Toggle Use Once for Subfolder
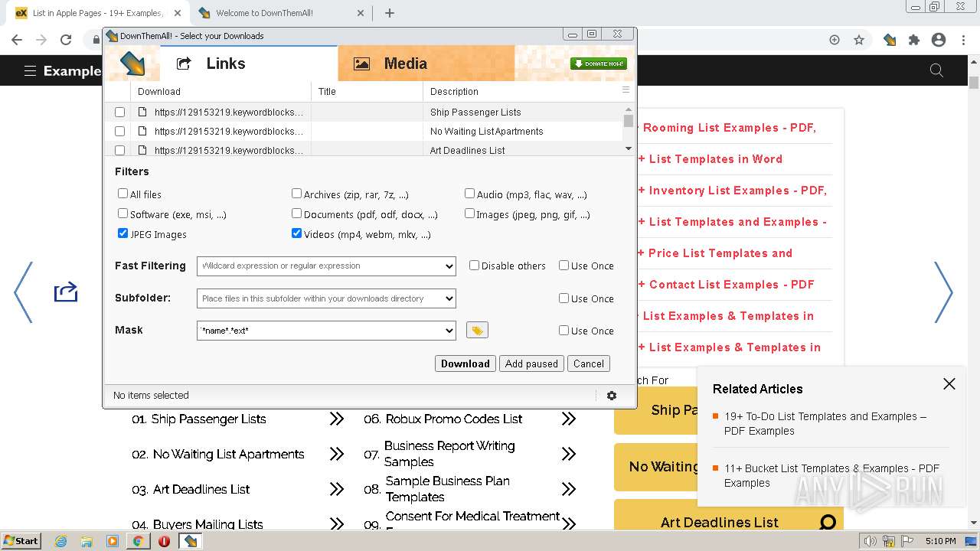This screenshot has width=980, height=551. [563, 298]
